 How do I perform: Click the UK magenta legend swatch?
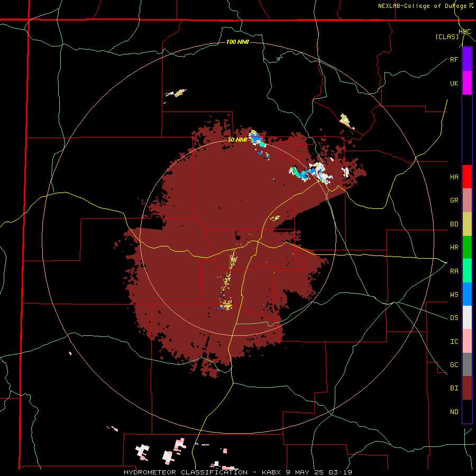click(x=467, y=83)
